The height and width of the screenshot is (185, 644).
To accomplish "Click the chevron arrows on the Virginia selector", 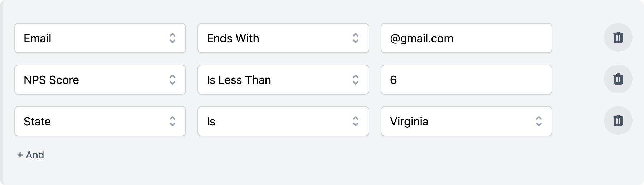I will coord(539,121).
